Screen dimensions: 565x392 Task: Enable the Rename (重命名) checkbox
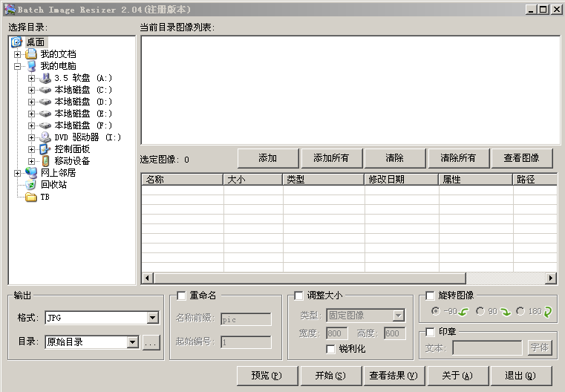click(181, 295)
